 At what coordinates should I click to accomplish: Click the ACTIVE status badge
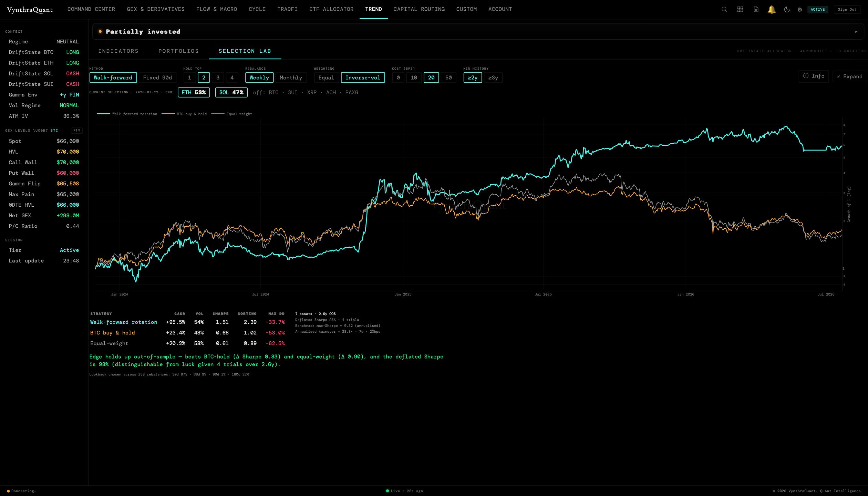tap(818, 9)
